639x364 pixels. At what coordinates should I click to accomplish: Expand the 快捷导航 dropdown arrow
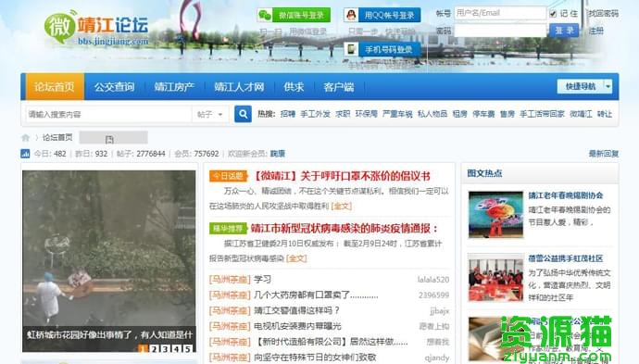608,86
